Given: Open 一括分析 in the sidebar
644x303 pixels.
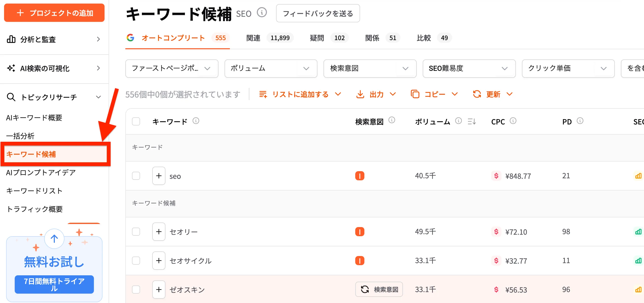Looking at the screenshot, I should click(20, 136).
